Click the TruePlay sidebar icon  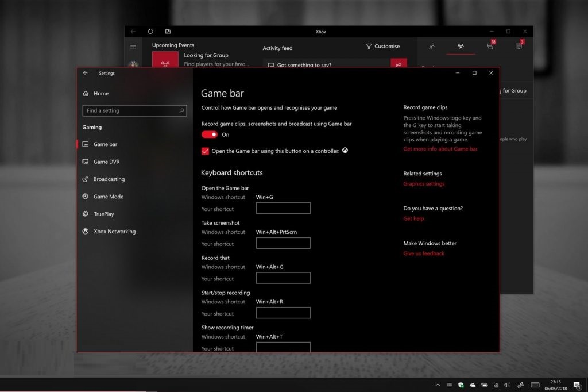click(86, 214)
